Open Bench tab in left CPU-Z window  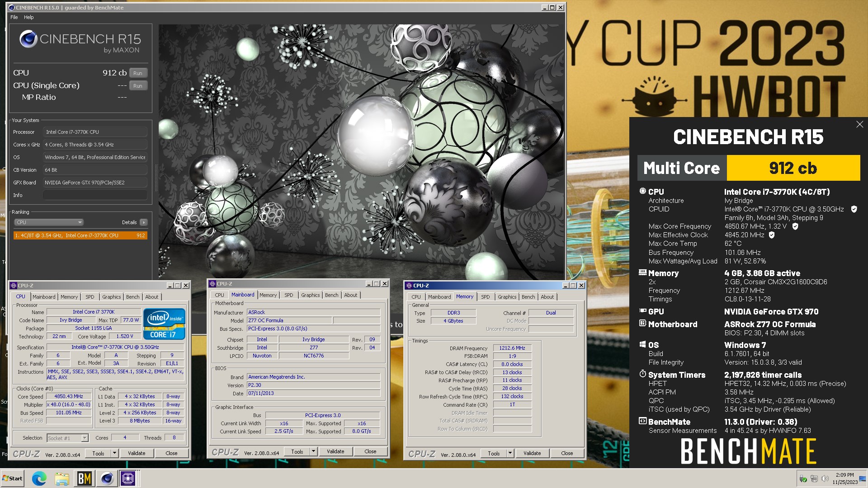click(133, 297)
